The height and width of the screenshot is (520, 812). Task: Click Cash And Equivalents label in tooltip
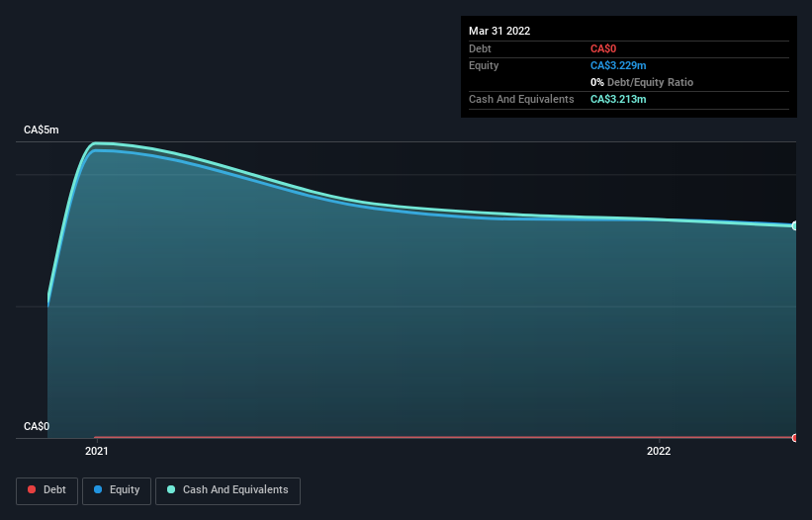pos(521,99)
